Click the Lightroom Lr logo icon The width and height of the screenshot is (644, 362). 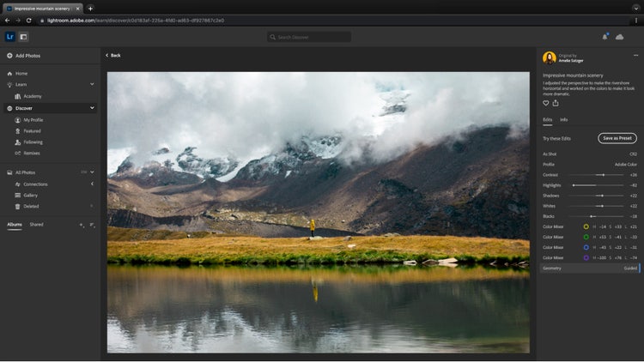pyautogui.click(x=9, y=37)
